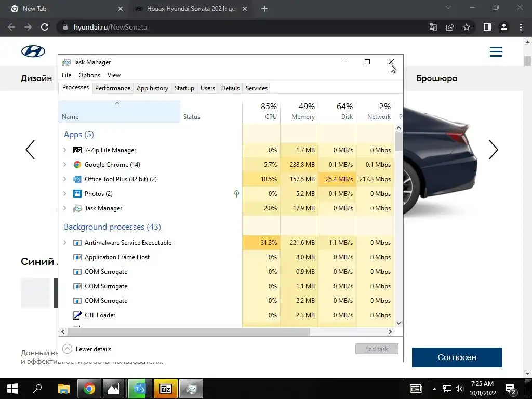532x399 pixels.
Task: Expand the Task Manager process row
Action: (65, 208)
